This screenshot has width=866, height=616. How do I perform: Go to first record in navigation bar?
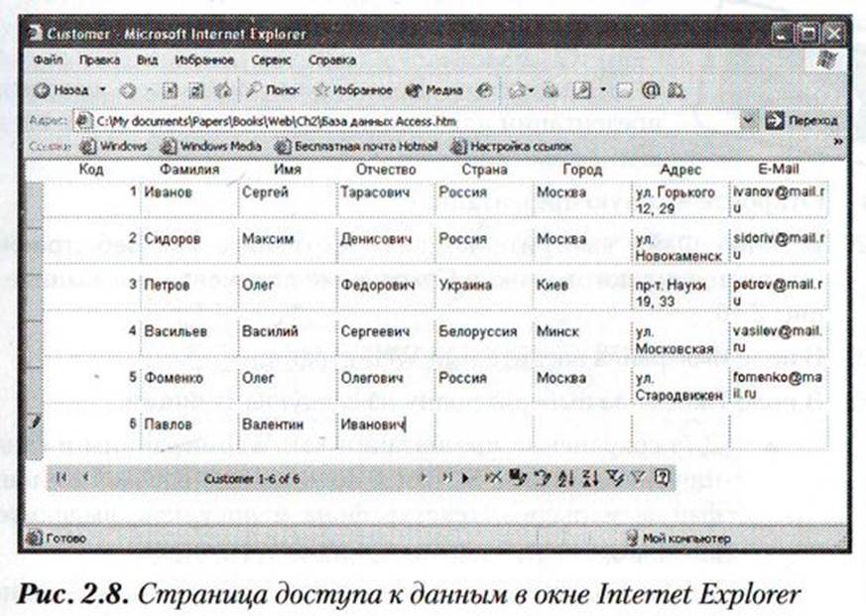coord(62,477)
